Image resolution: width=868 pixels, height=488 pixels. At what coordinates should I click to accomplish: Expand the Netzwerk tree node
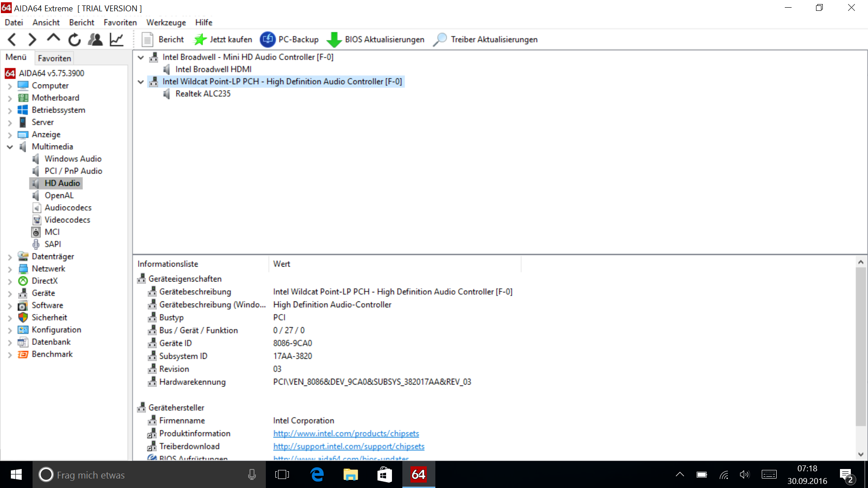pyautogui.click(x=9, y=269)
